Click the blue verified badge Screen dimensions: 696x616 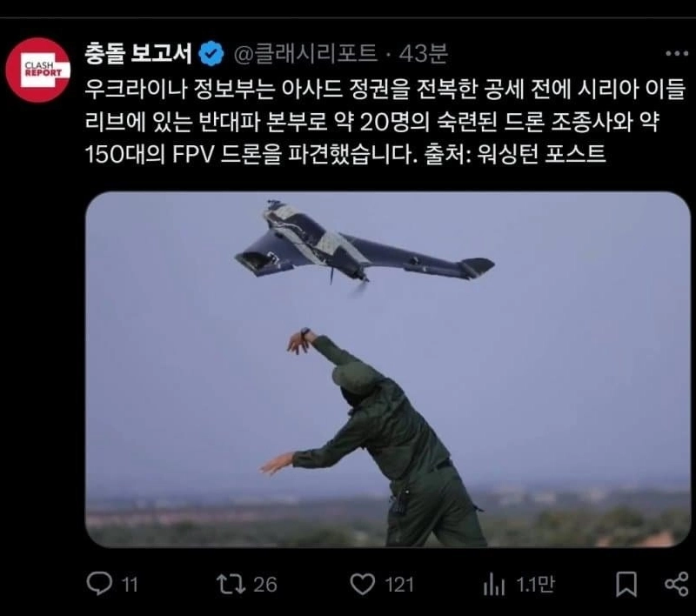(x=211, y=54)
